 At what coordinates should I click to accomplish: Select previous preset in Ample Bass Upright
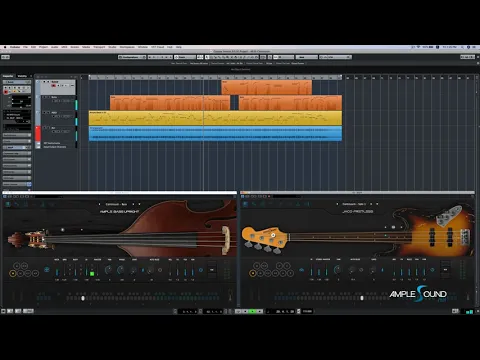pos(99,204)
